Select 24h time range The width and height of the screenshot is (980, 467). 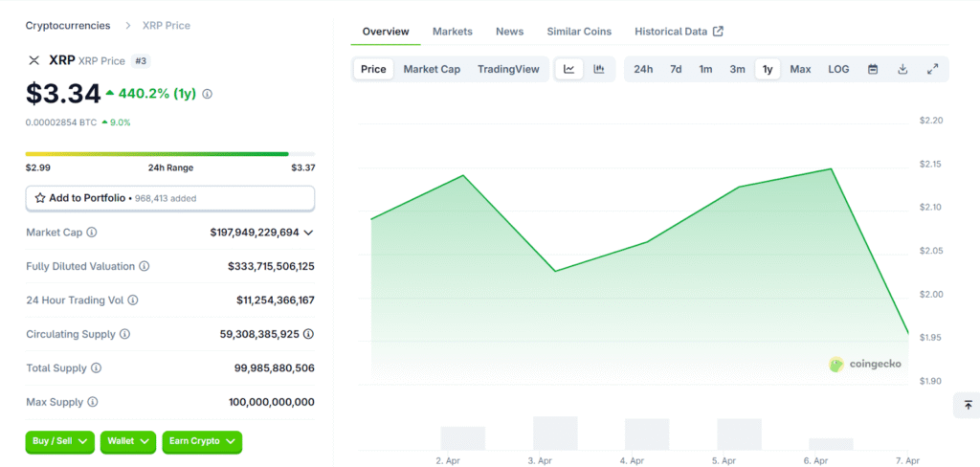643,70
